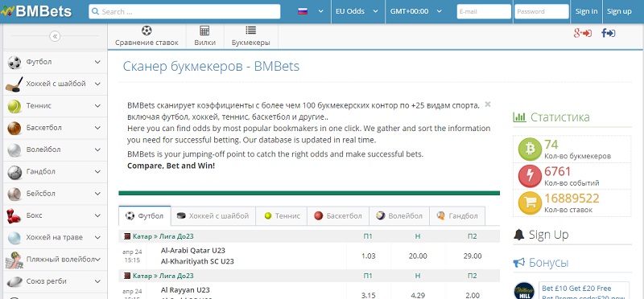Click the Sign in button
The width and height of the screenshot is (644, 299).
click(586, 11)
